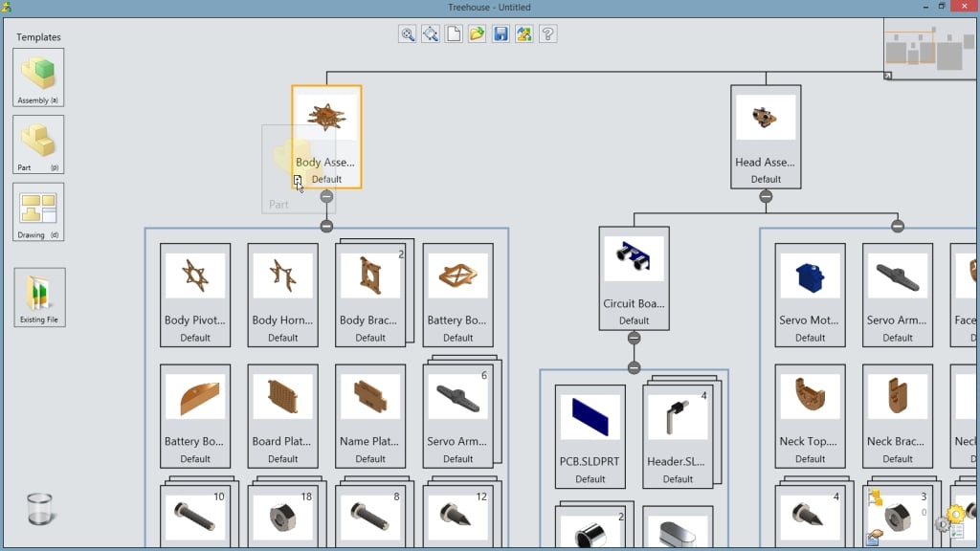The height and width of the screenshot is (551, 980).
Task: Click the trash can icon
Action: click(40, 509)
